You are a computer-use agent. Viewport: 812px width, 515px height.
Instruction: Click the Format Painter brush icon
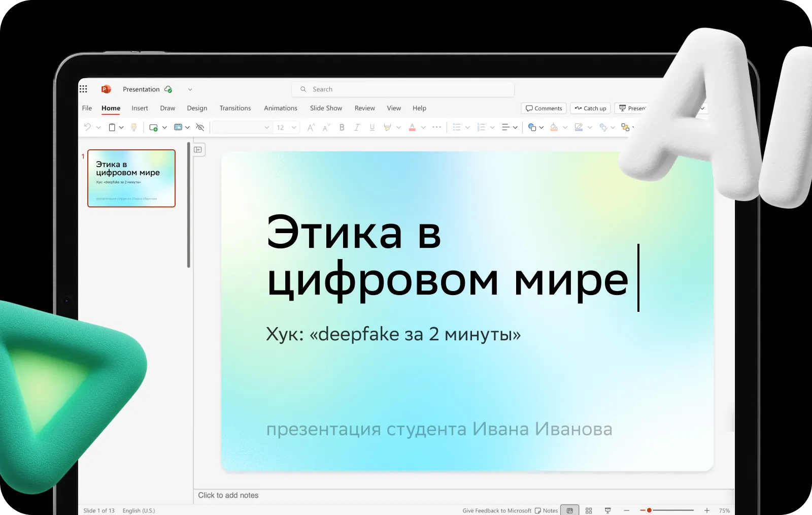(x=134, y=127)
